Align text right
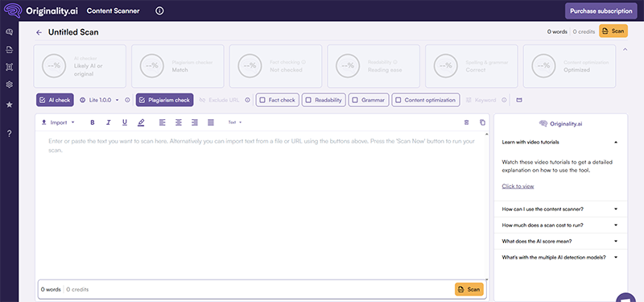 [195, 122]
